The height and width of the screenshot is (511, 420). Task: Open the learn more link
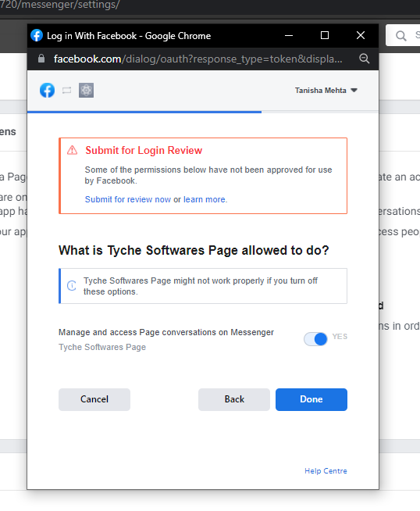(x=205, y=199)
